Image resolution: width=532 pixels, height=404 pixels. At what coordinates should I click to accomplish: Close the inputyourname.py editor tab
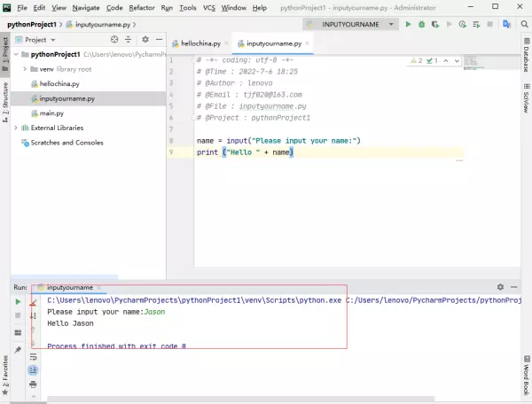pyautogui.click(x=307, y=43)
